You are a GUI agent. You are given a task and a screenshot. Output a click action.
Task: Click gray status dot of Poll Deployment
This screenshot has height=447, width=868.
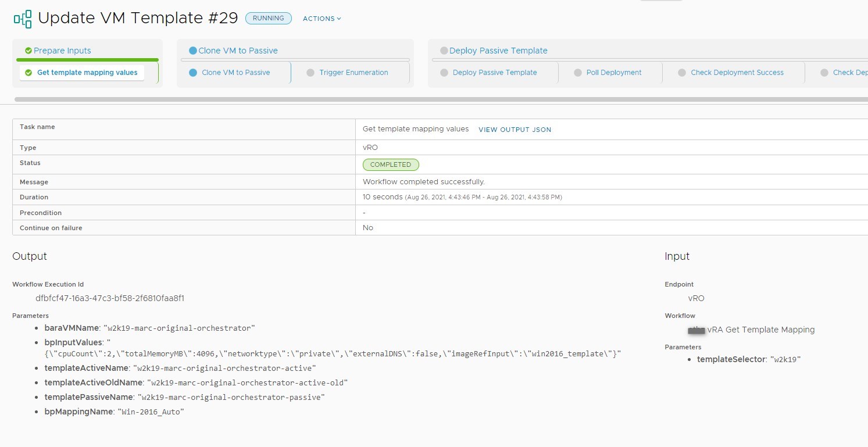[x=577, y=73]
